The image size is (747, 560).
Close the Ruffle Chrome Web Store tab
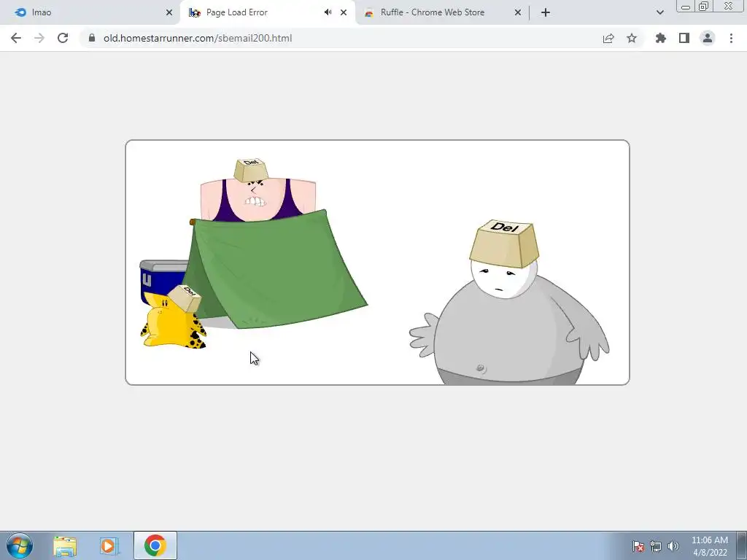click(x=518, y=12)
